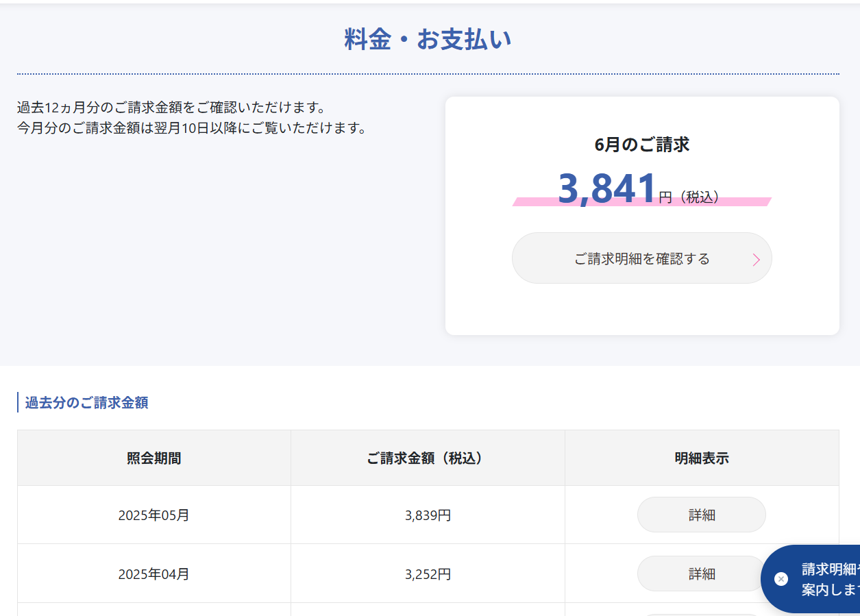This screenshot has height=616, width=860.
Task: Select the 2025年05月 period cell
Action: click(x=154, y=515)
